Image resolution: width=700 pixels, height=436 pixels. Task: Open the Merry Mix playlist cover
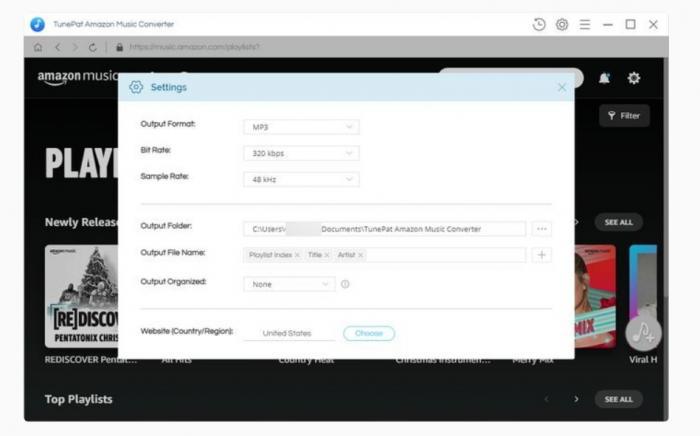(595, 296)
